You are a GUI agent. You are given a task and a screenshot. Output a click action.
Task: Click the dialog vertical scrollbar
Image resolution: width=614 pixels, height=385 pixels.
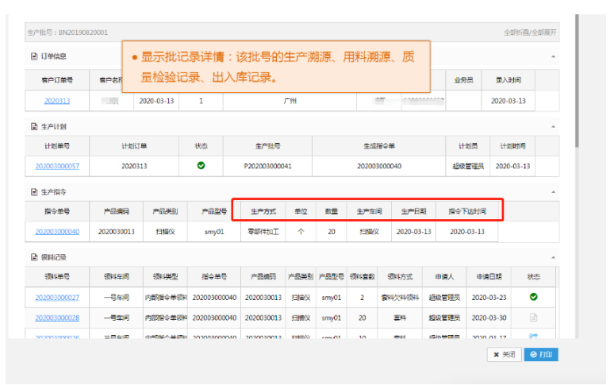click(x=577, y=81)
